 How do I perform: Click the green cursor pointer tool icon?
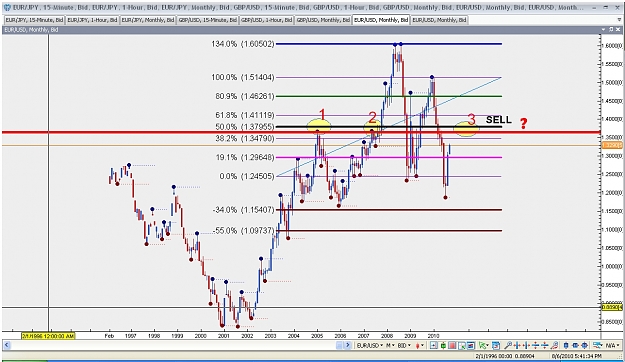coord(482,345)
